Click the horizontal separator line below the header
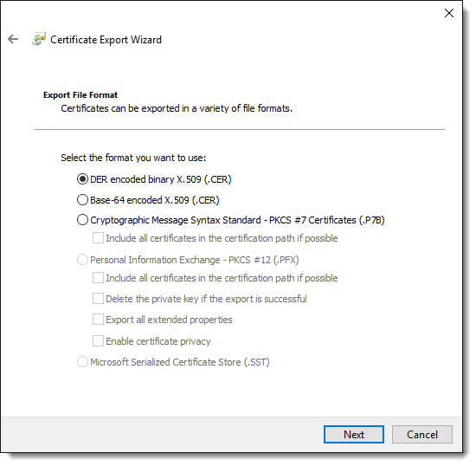 239,129
